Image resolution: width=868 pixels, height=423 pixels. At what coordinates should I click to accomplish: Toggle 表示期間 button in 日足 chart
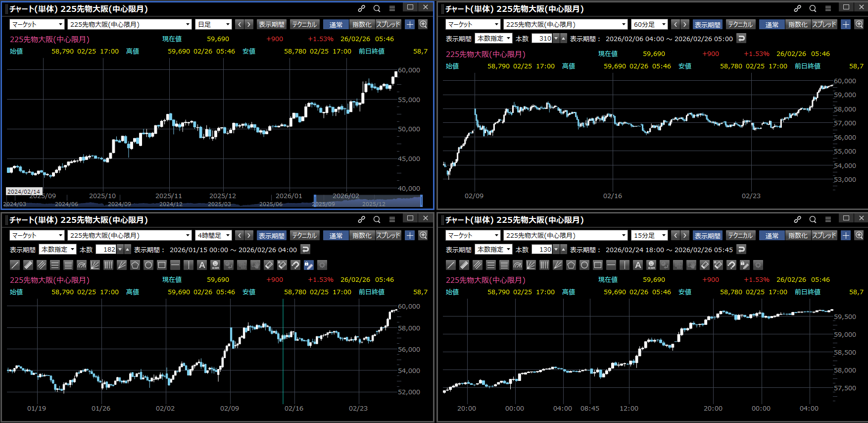pos(271,24)
